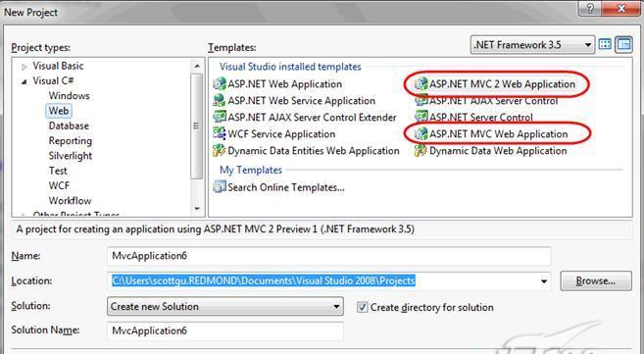Select the Test project type

[58, 171]
